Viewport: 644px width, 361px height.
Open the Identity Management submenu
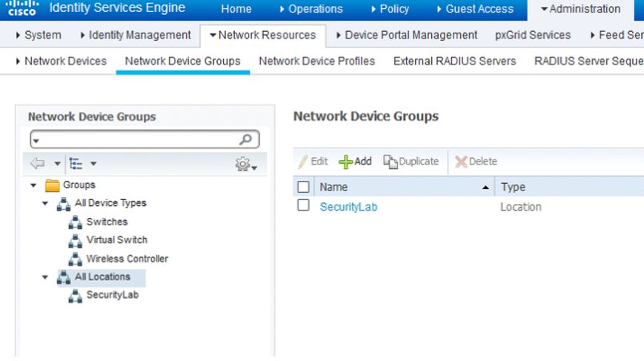136,36
